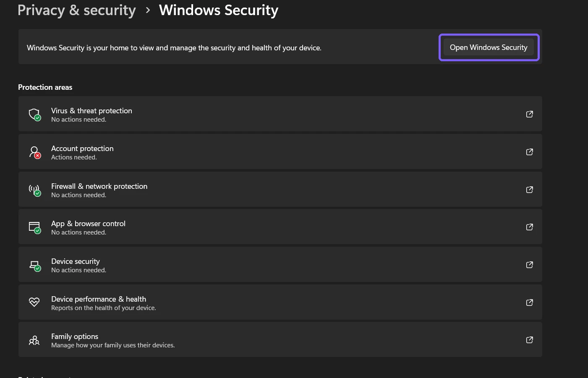The image size is (588, 378).
Task: Select the App & browser control title
Action: [88, 224]
